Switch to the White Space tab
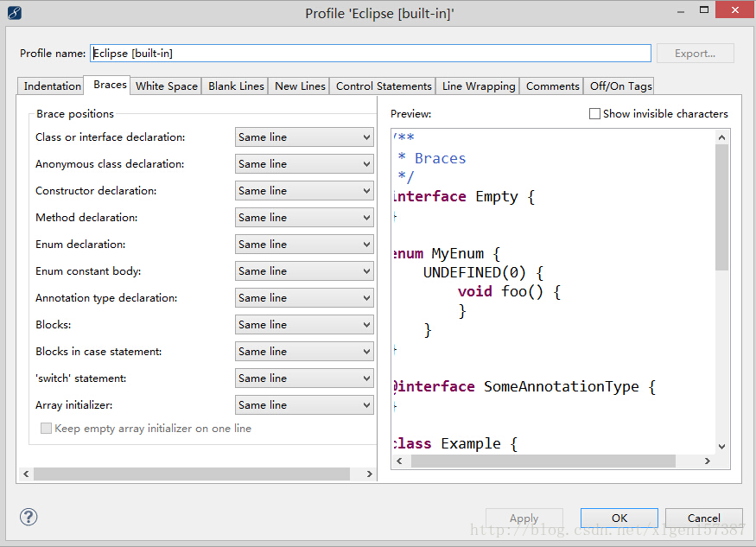The image size is (756, 547). coord(167,86)
